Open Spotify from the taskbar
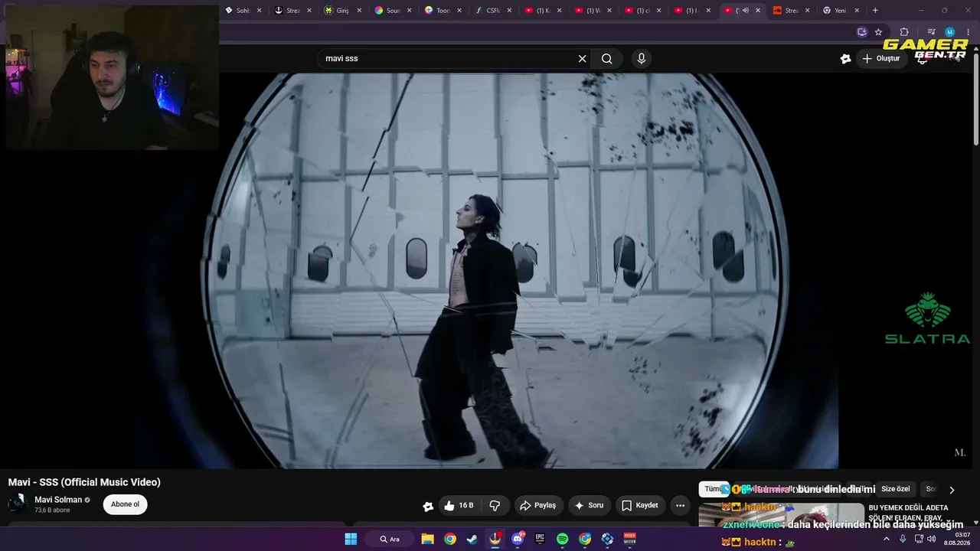The height and width of the screenshot is (551, 980). pyautogui.click(x=563, y=539)
